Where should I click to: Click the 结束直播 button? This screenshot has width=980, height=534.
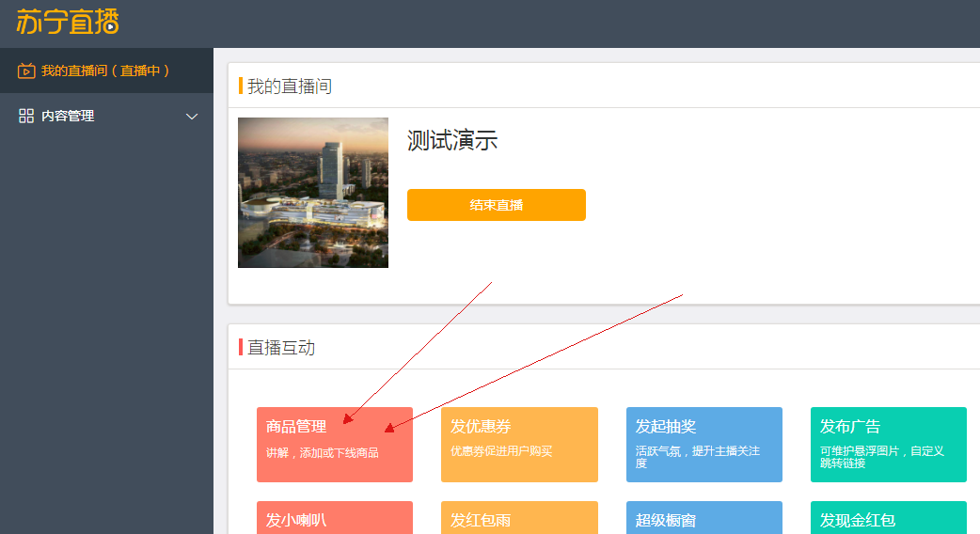coord(497,205)
